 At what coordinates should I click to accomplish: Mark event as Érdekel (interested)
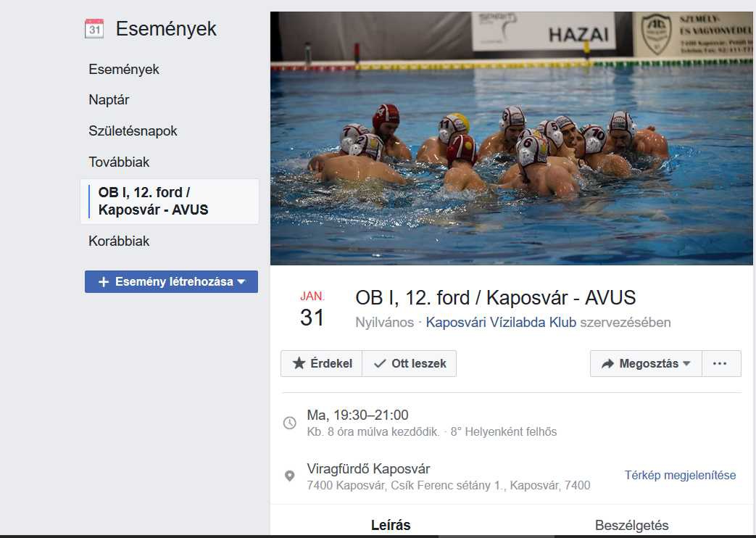click(x=322, y=363)
